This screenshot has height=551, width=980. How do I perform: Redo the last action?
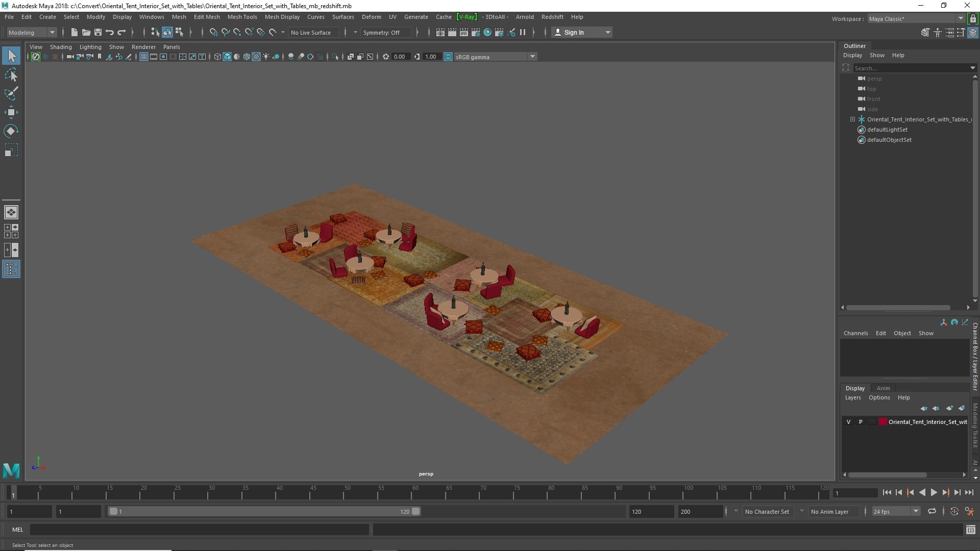click(x=121, y=32)
